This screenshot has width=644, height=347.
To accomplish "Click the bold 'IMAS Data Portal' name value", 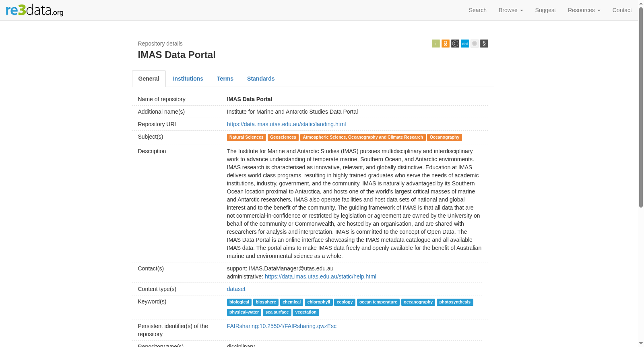I will coord(250,99).
